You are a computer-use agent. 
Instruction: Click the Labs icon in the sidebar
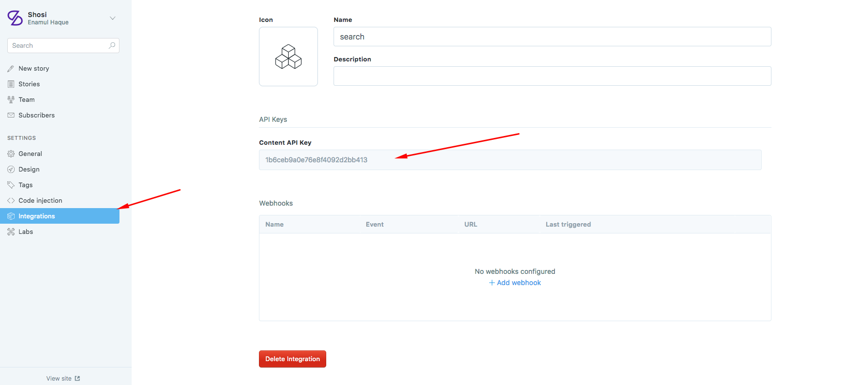click(x=11, y=232)
